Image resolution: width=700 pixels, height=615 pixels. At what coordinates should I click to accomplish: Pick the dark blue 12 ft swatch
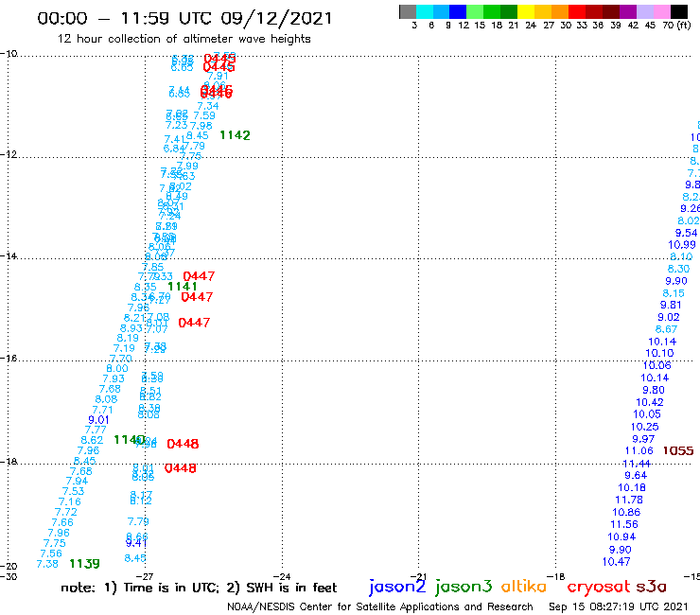click(x=458, y=11)
